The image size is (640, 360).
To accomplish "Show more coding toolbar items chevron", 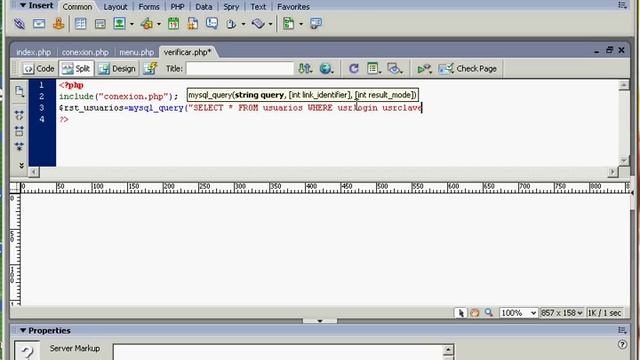I will pyautogui.click(x=21, y=165).
